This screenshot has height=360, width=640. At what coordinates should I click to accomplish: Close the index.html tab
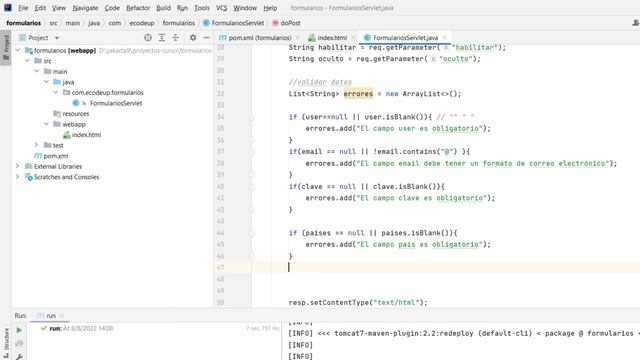point(353,38)
